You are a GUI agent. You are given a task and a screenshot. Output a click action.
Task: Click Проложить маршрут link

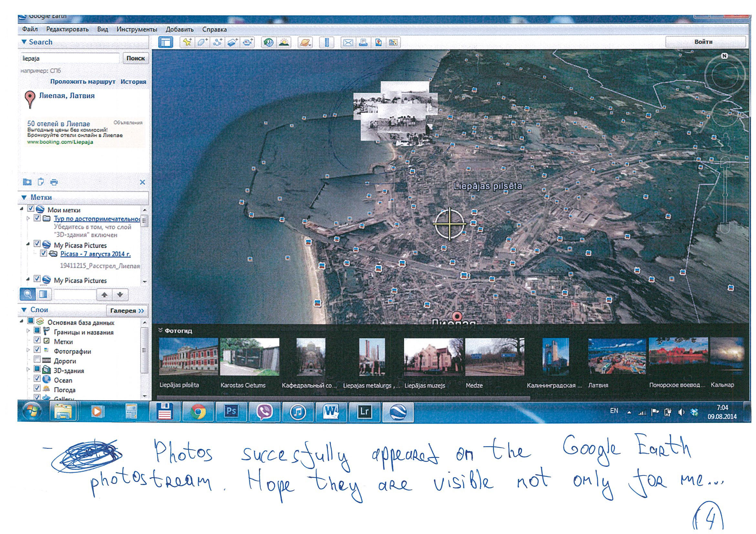(83, 82)
